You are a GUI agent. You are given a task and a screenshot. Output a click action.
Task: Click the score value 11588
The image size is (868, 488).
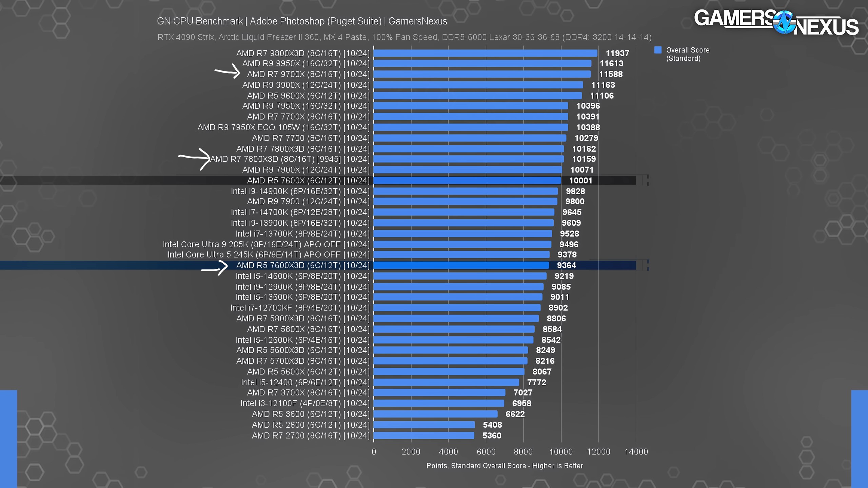(611, 74)
